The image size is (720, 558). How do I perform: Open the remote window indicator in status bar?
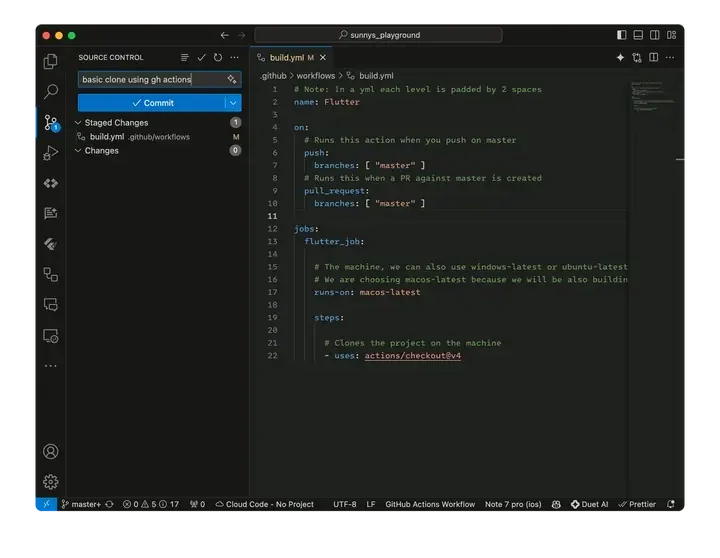point(46,504)
